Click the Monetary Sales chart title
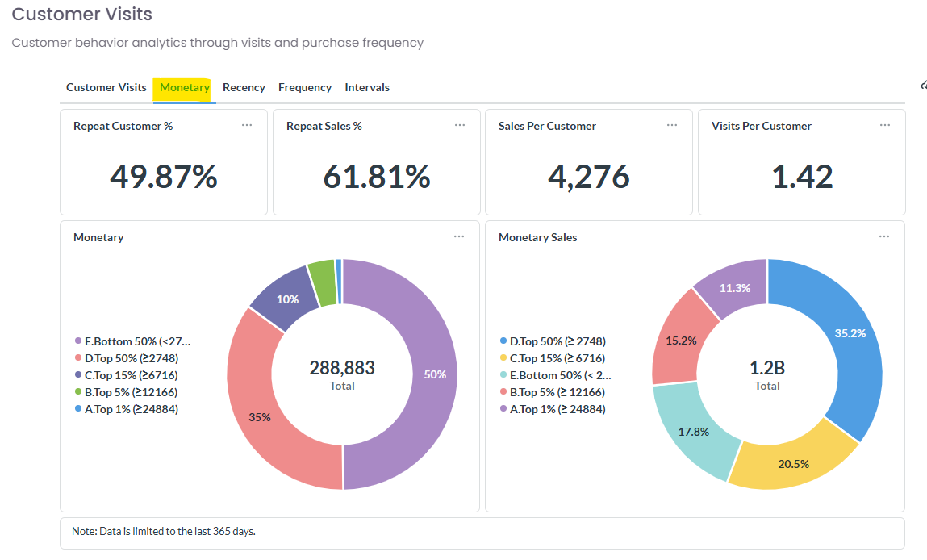 pyautogui.click(x=537, y=237)
